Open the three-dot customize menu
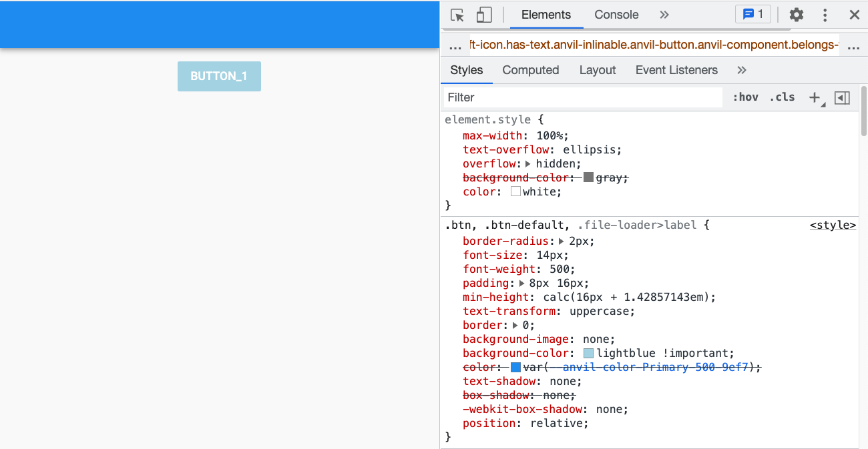The height and width of the screenshot is (449, 868). (825, 14)
